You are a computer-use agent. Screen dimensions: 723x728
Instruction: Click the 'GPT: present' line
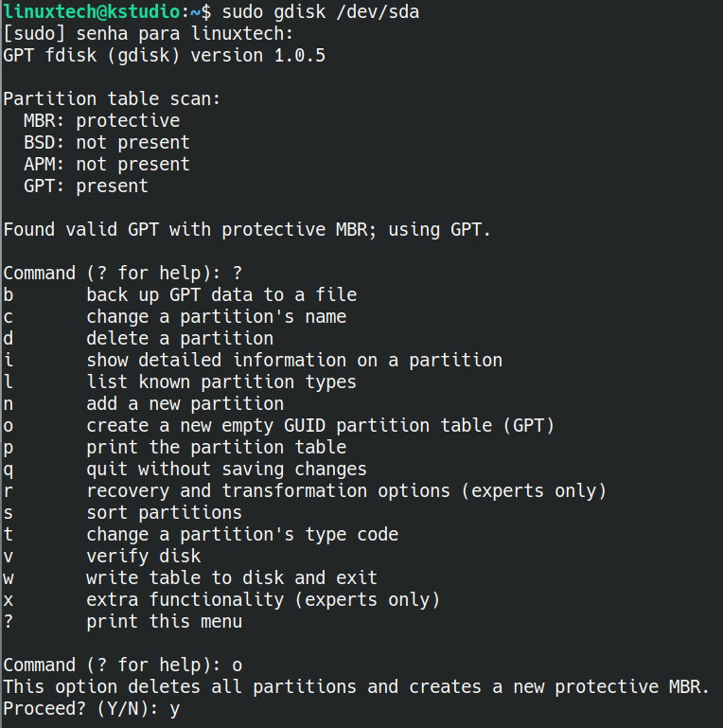[x=86, y=186]
